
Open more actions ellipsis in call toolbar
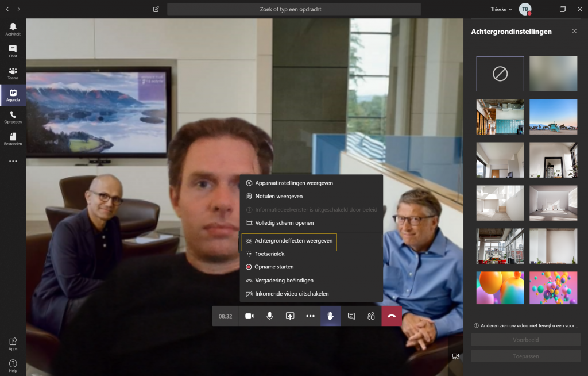click(x=310, y=316)
